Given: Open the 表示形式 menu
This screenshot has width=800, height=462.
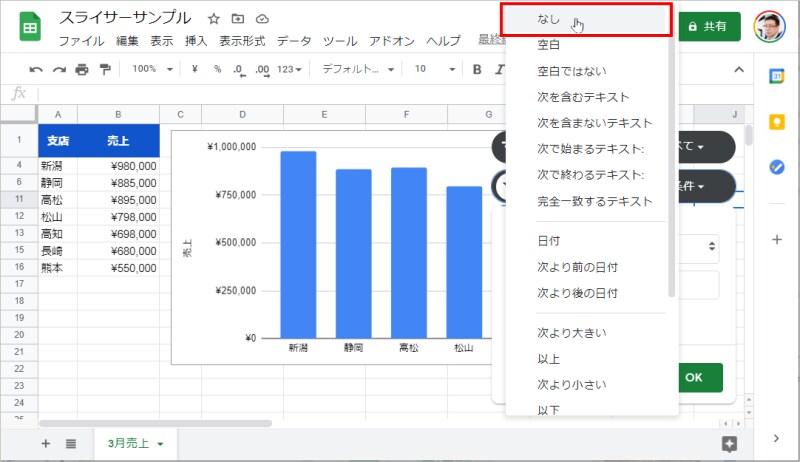Looking at the screenshot, I should click(x=242, y=41).
